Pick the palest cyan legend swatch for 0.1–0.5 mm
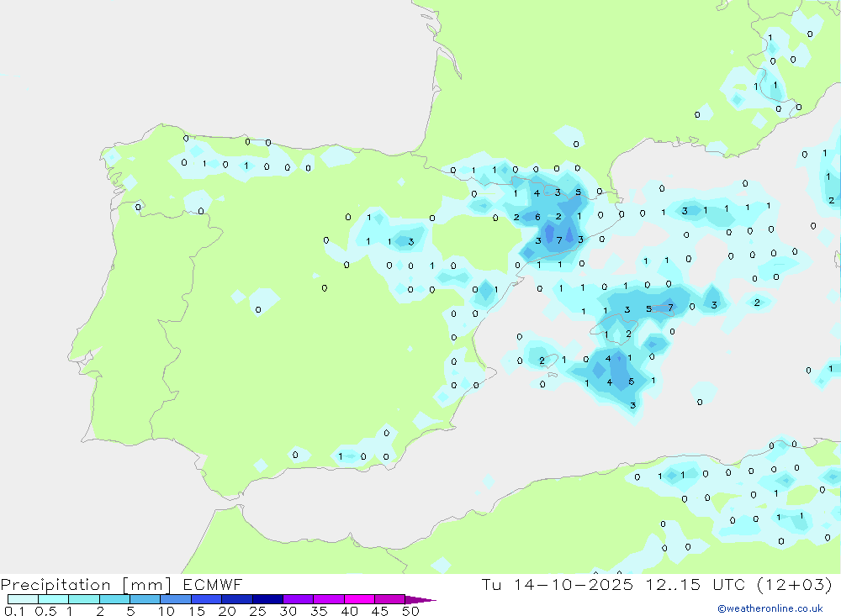 point(23,599)
